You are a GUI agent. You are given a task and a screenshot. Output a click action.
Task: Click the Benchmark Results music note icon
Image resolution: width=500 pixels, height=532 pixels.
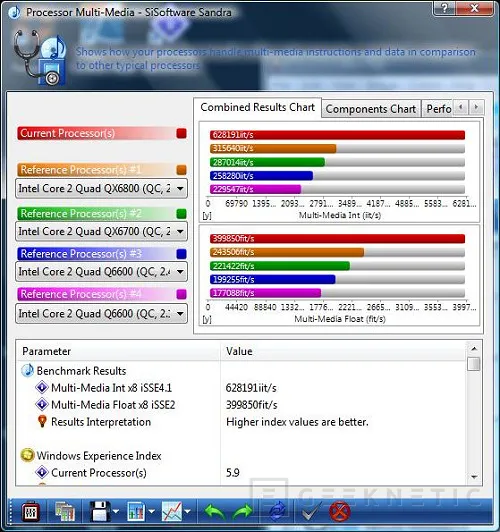[x=27, y=370]
